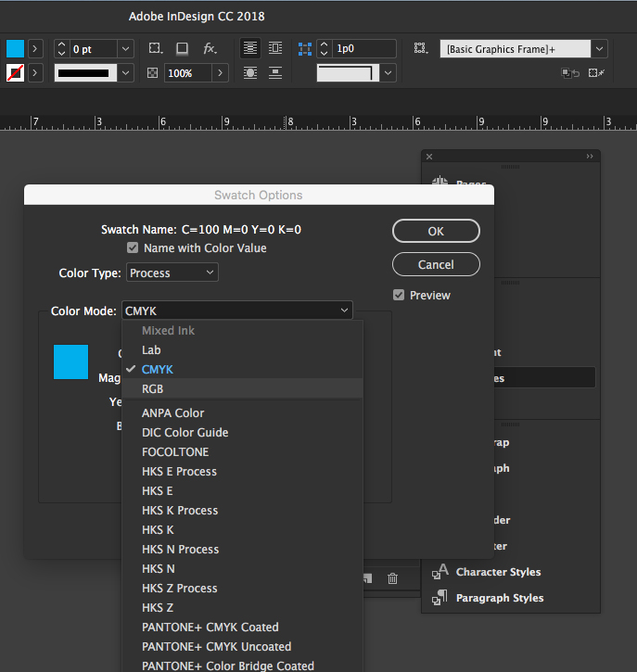Click the Paragraph Styles panel label
Screen dimensions: 637x672
pos(500,598)
